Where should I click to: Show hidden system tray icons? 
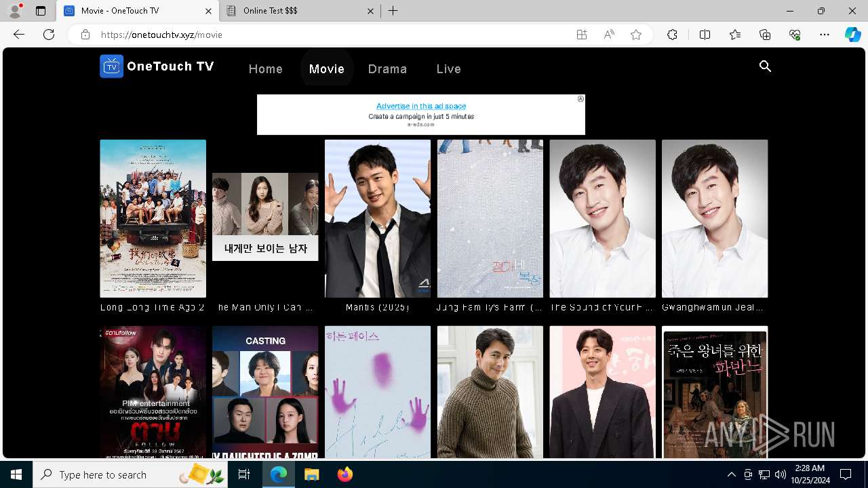(x=731, y=474)
